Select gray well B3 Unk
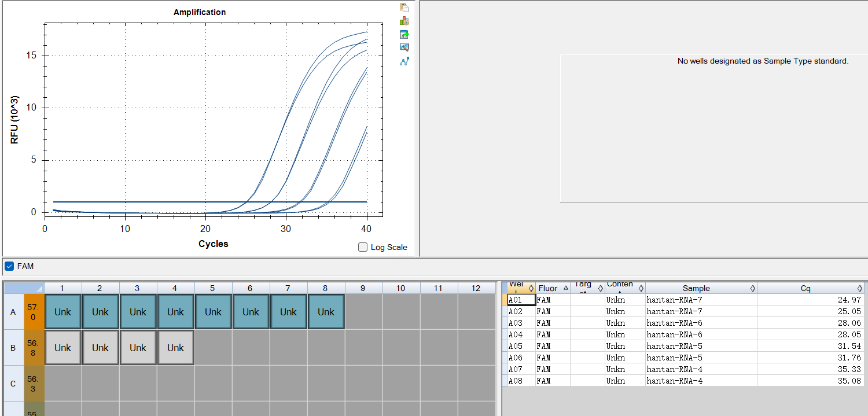The width and height of the screenshot is (868, 416). [138, 348]
